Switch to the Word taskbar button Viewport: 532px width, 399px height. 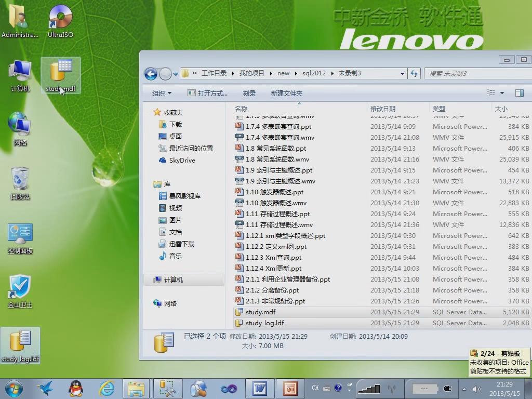(x=259, y=389)
